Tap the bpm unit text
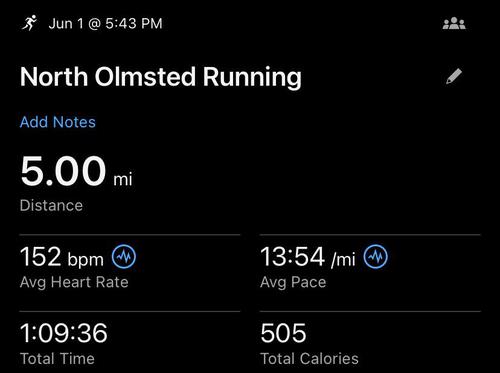The height and width of the screenshot is (373, 500). pyautogui.click(x=86, y=260)
